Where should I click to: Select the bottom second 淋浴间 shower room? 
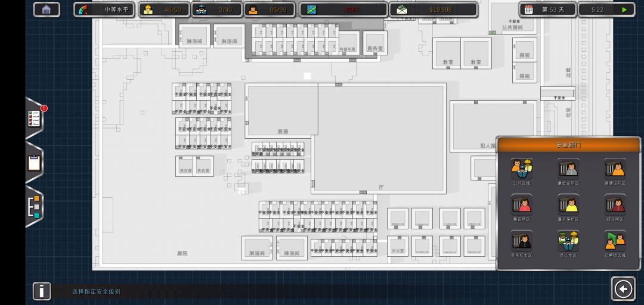[292, 248]
